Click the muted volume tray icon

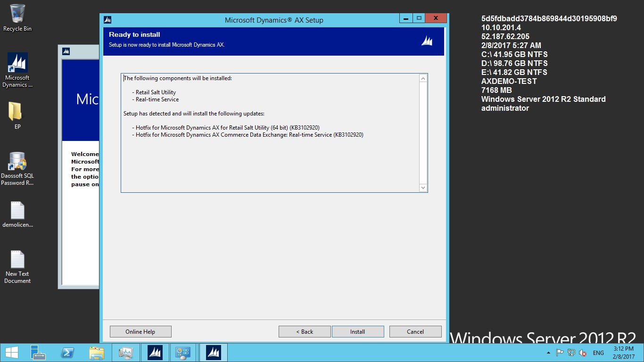(x=583, y=353)
